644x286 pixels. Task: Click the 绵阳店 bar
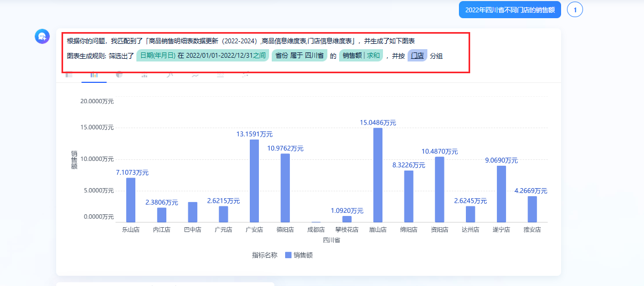[x=409, y=196]
